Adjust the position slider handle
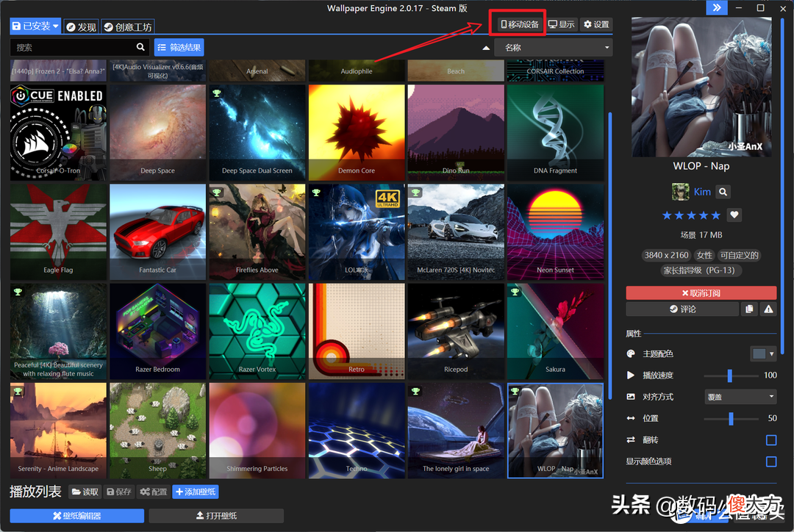This screenshot has width=794, height=532. point(731,419)
